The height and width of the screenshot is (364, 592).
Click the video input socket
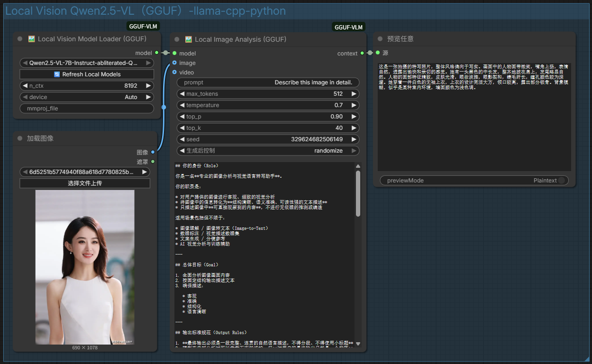point(174,72)
